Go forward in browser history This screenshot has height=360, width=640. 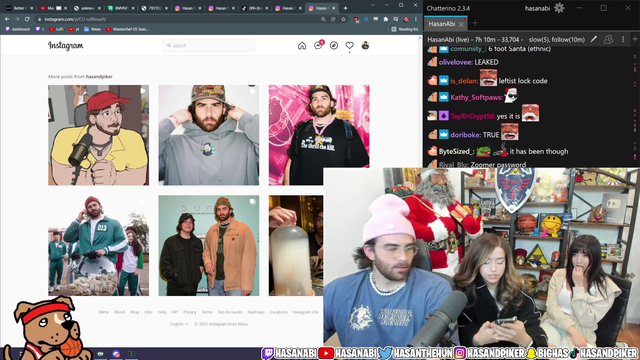click(17, 19)
